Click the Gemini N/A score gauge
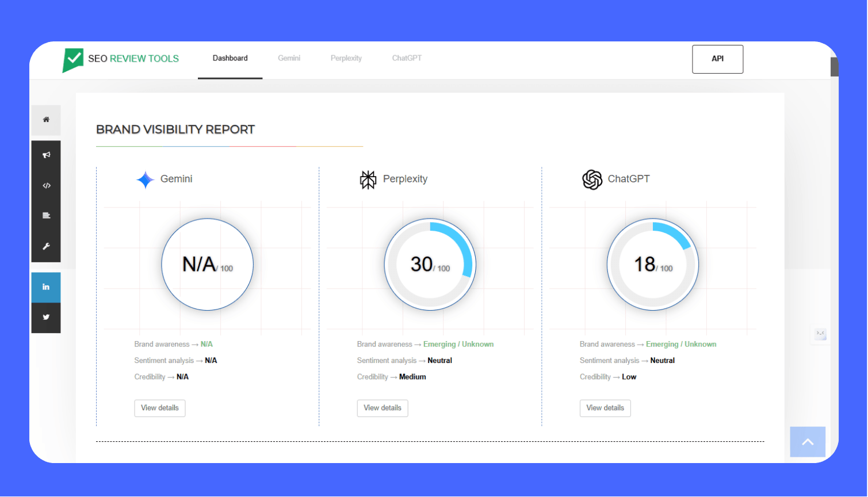The height and width of the screenshot is (497, 868). click(x=207, y=265)
